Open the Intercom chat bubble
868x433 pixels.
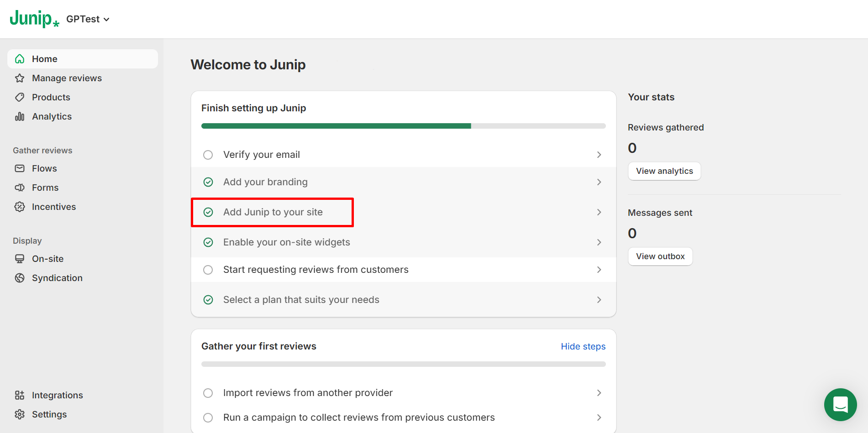click(840, 405)
